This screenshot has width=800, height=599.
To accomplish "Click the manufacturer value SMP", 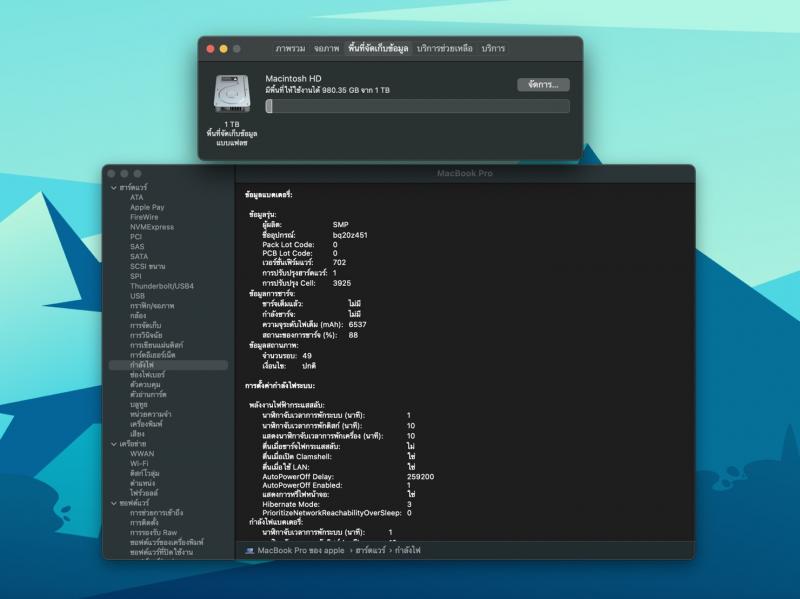I will (340, 224).
